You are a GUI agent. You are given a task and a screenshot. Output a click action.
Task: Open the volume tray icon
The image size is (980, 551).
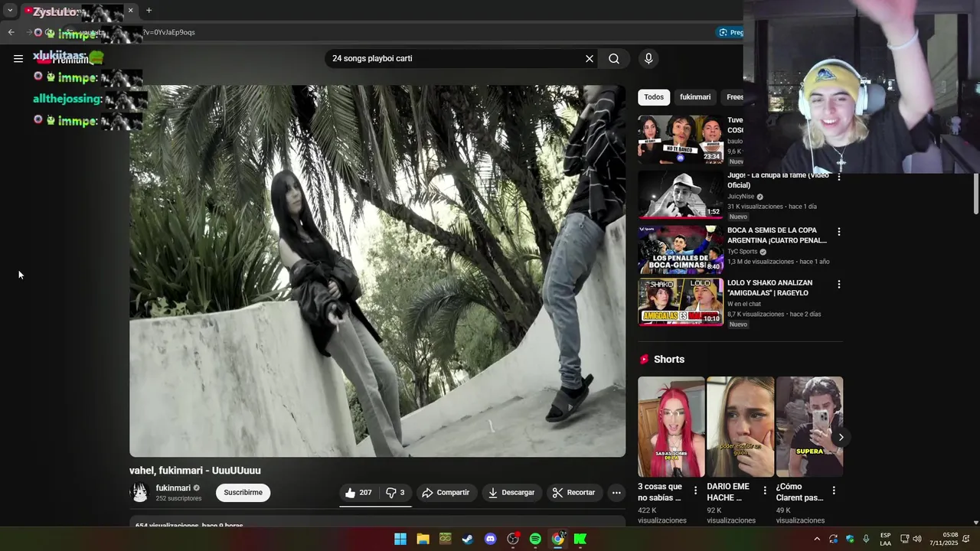(x=917, y=539)
